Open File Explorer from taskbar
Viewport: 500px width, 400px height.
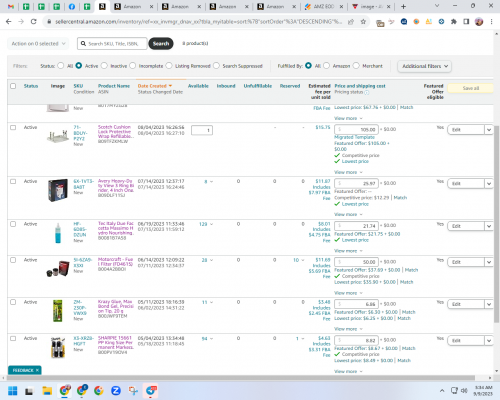point(47,390)
